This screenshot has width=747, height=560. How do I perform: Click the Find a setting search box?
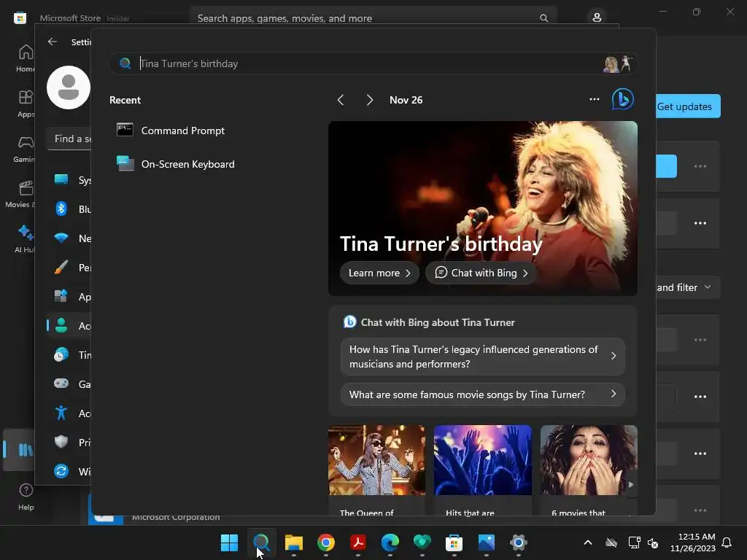(69, 139)
